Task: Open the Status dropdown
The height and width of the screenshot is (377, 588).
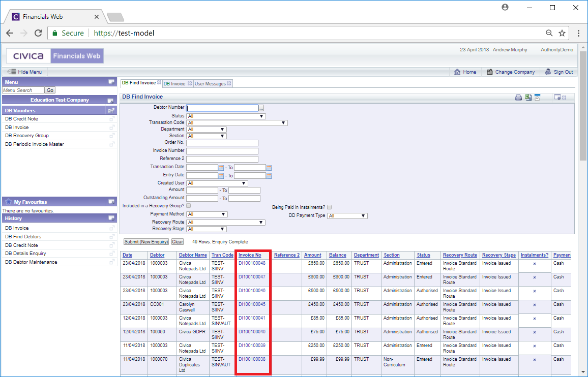Action: tap(226, 116)
